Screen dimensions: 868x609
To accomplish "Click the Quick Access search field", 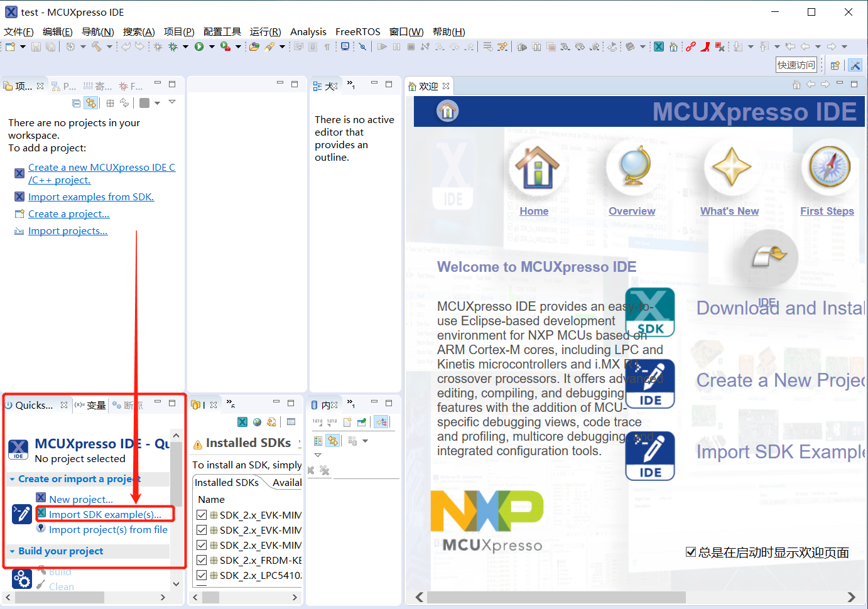I will click(796, 65).
